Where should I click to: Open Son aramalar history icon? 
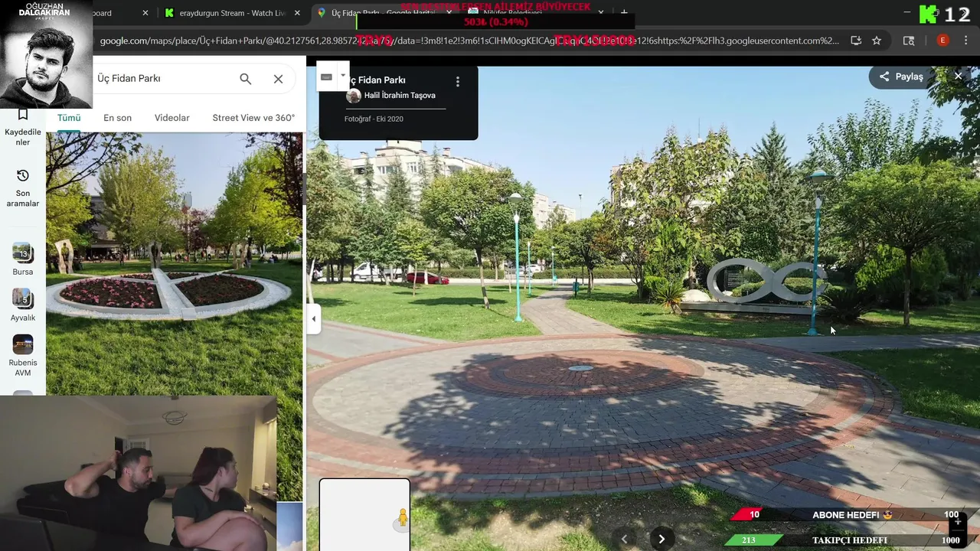[23, 175]
